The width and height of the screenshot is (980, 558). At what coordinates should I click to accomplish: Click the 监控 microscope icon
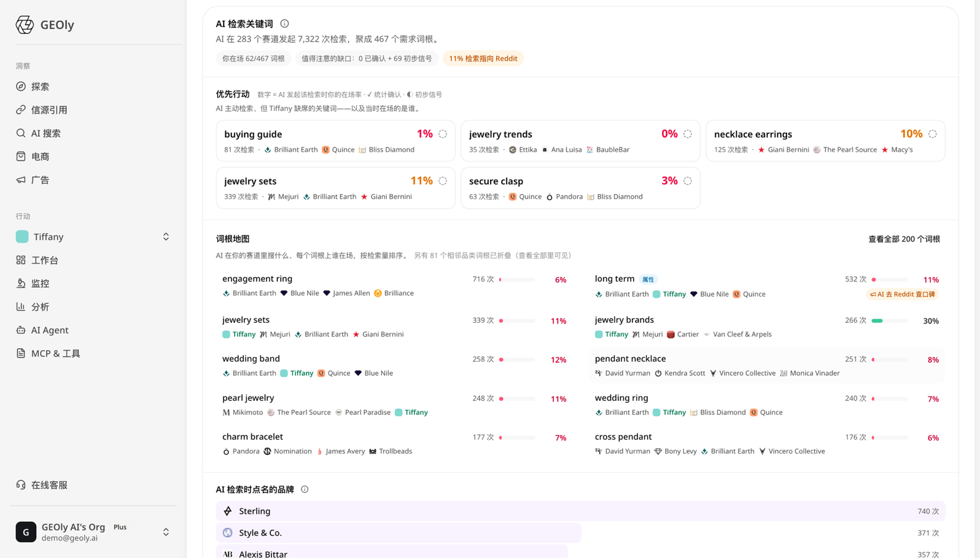coord(21,284)
